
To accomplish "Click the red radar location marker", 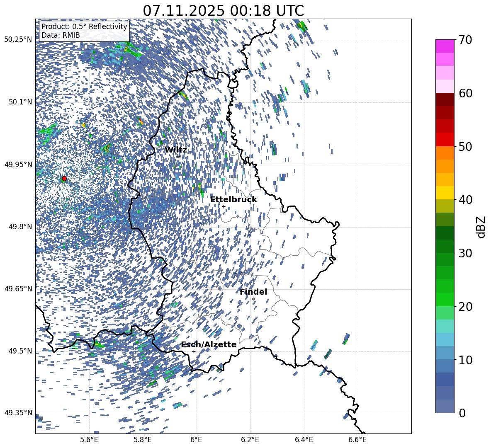I will click(64, 179).
